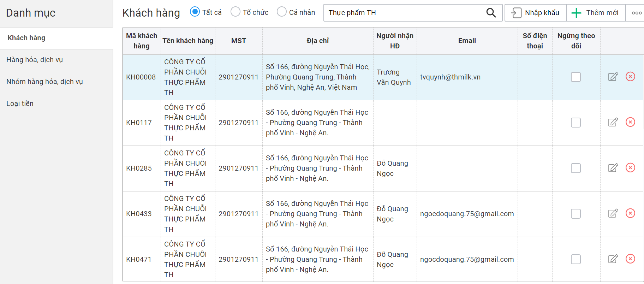Click the green plus icon for Thêm mới
This screenshot has height=284, width=644.
click(576, 13)
